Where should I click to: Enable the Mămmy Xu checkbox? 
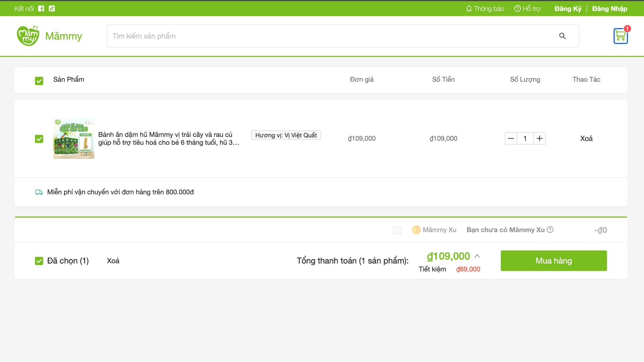coord(397,230)
